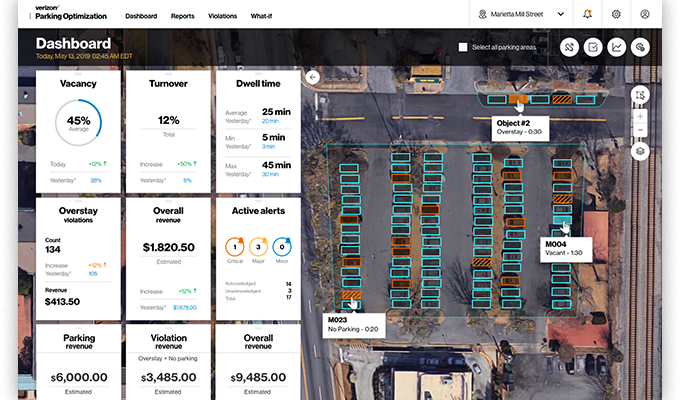
Task: Activate the map area selection tool
Action: pyautogui.click(x=640, y=95)
